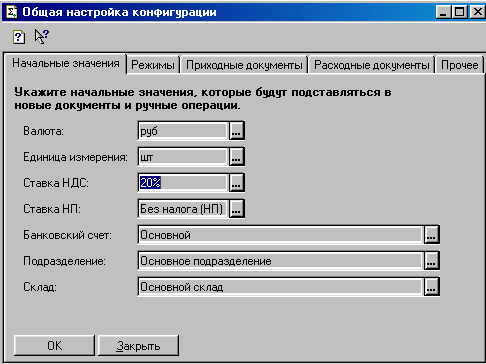Click the Склад field Основной склад
This screenshot has height=364, width=486.
tap(281, 287)
